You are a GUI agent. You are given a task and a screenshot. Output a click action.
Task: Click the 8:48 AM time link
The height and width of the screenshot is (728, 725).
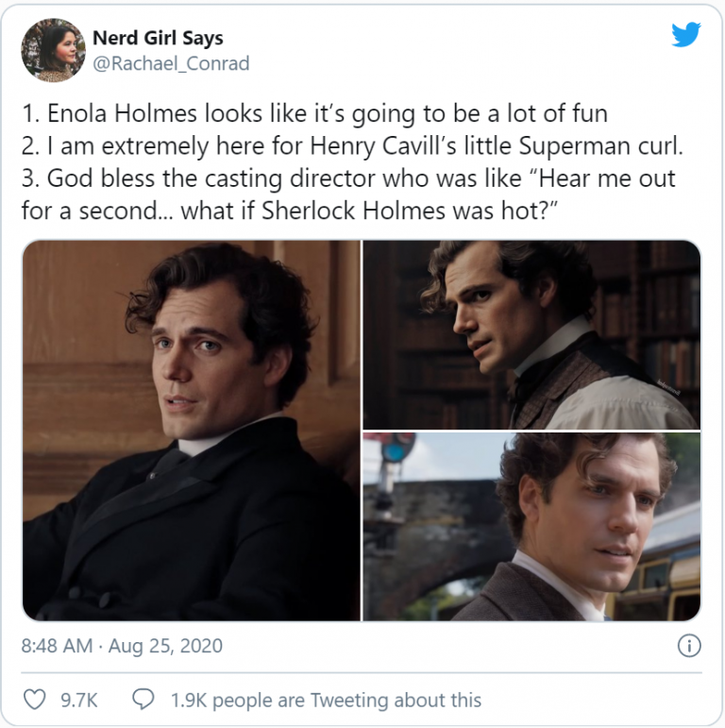pos(57,647)
